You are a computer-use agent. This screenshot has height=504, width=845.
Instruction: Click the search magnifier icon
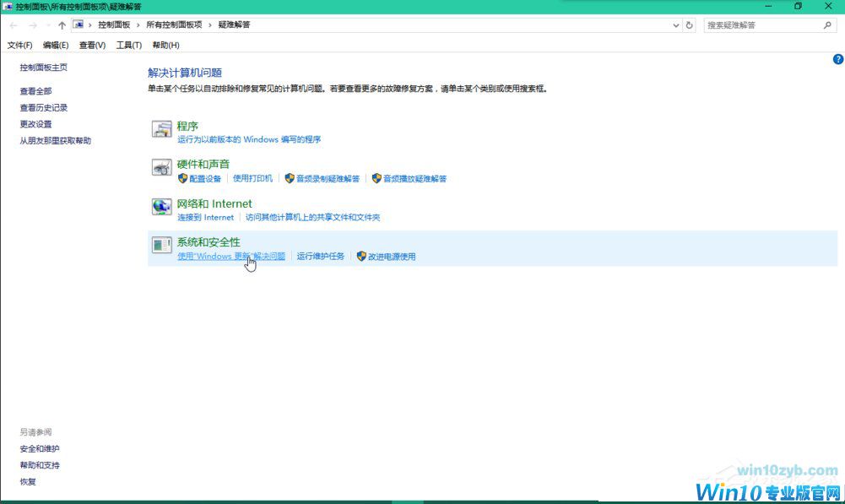click(x=828, y=24)
